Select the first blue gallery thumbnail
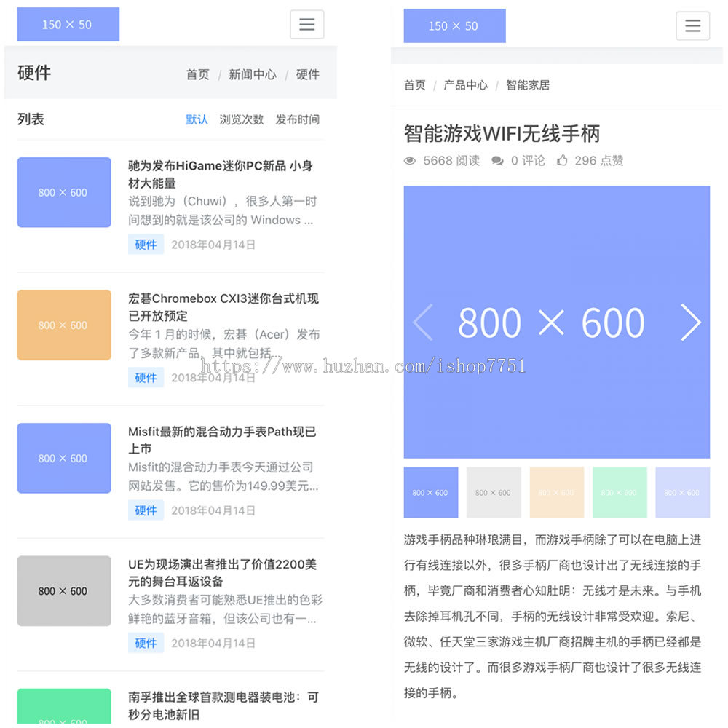The height and width of the screenshot is (728, 728). 431,493
